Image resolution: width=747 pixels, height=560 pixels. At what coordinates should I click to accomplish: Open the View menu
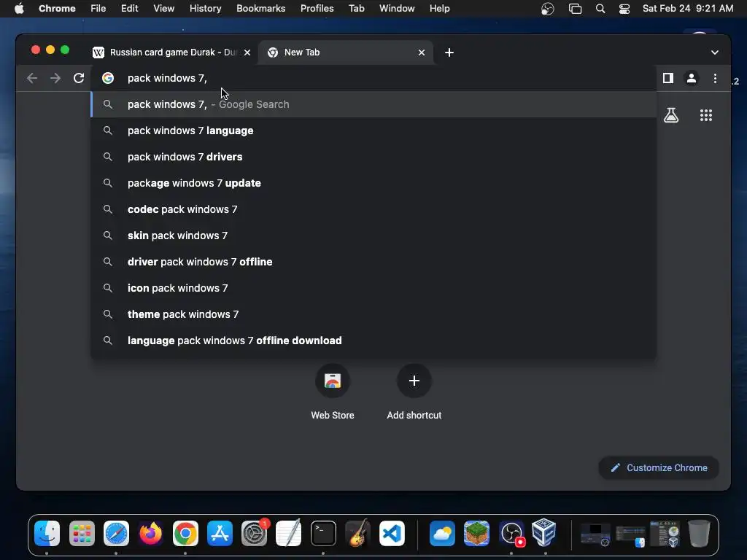(163, 8)
